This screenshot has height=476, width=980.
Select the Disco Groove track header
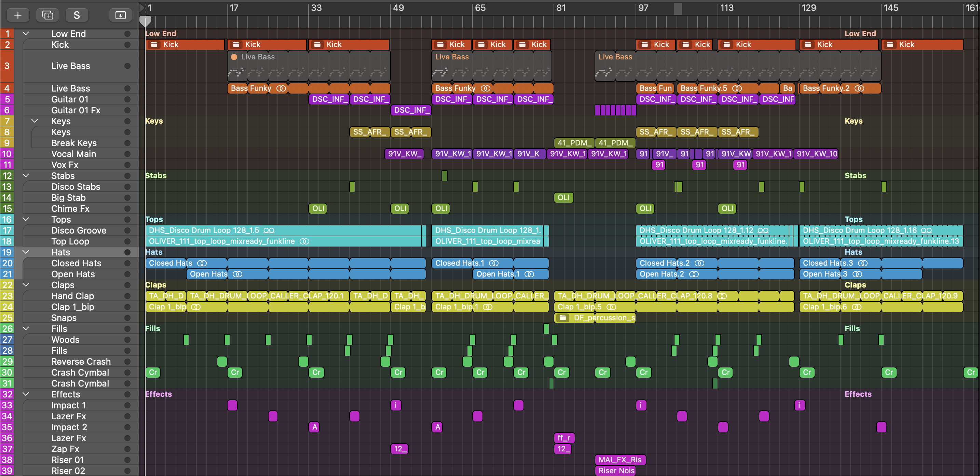(79, 230)
